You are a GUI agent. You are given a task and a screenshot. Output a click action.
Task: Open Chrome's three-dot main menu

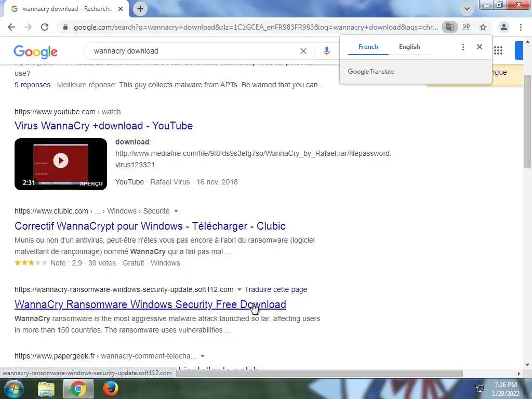(521, 27)
